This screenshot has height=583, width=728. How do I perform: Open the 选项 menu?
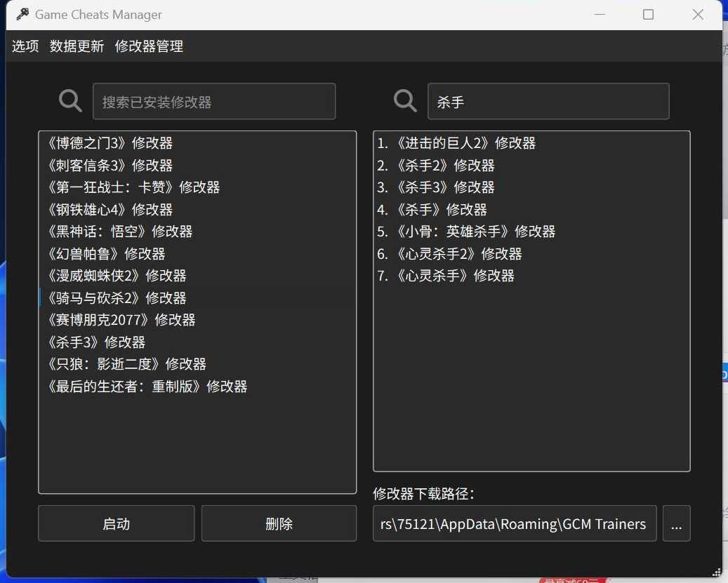click(25, 46)
